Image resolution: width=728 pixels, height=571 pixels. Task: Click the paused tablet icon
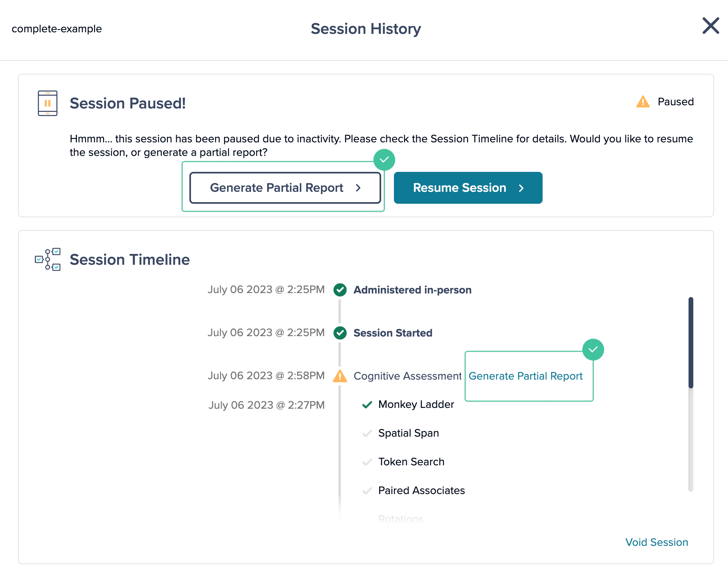click(x=47, y=103)
